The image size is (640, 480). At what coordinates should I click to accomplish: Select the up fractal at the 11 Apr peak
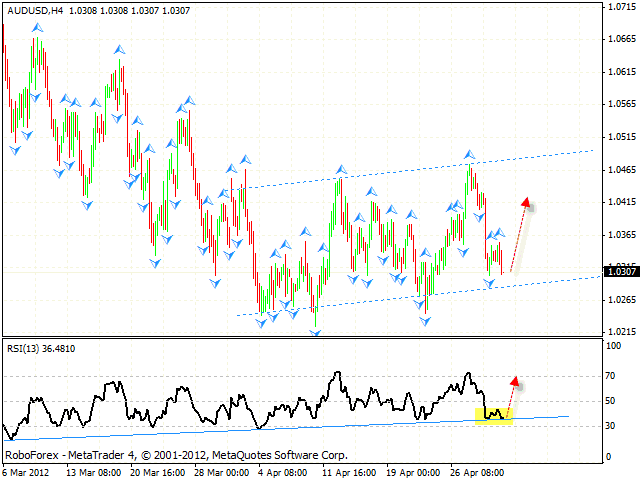(x=341, y=169)
